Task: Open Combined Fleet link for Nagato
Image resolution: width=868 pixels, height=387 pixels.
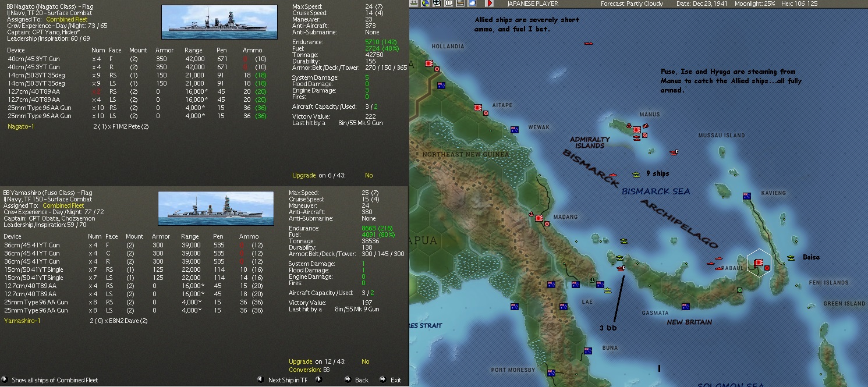Action: click(67, 19)
